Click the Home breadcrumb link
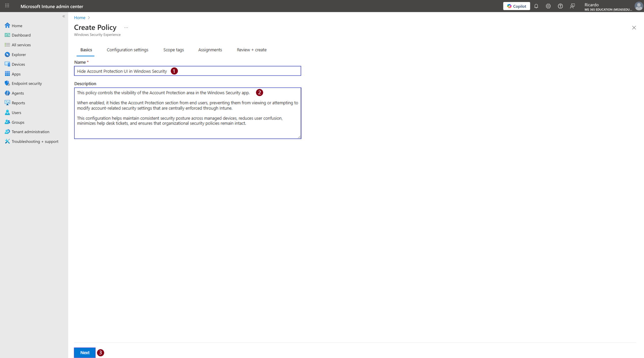Image resolution: width=644 pixels, height=358 pixels. 80,18
